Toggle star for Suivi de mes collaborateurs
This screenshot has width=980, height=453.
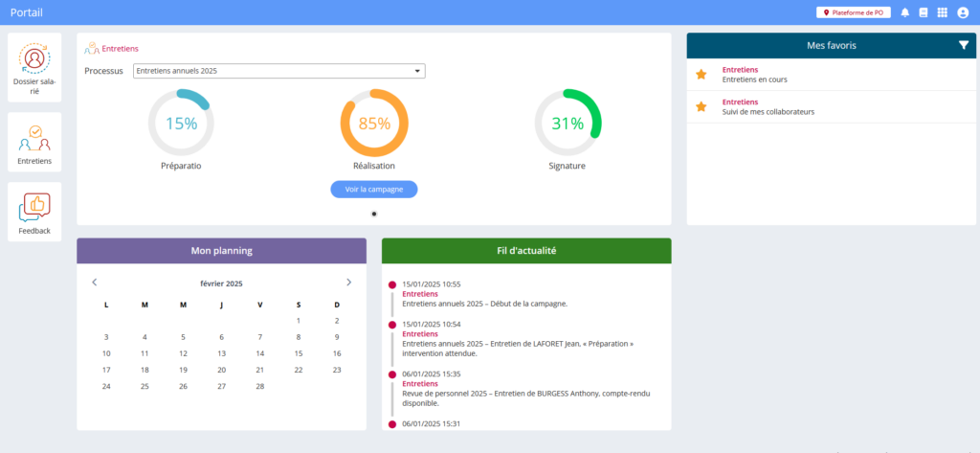tap(701, 106)
